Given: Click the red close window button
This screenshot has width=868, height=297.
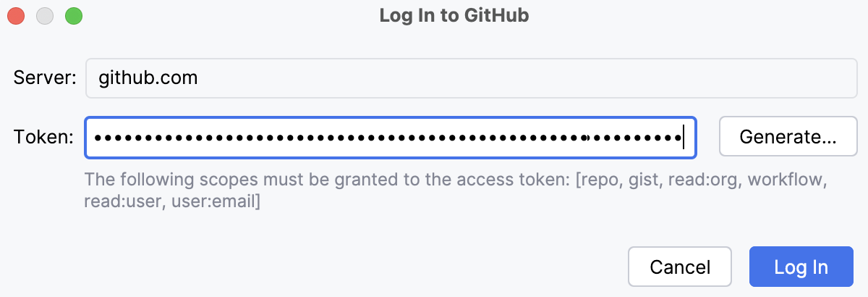Looking at the screenshot, I should (x=16, y=16).
